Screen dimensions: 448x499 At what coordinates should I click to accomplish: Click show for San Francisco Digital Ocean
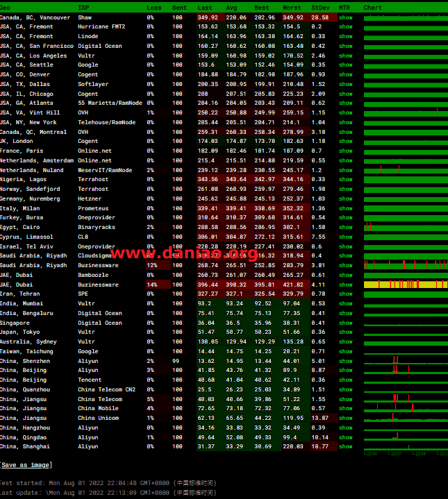(345, 46)
